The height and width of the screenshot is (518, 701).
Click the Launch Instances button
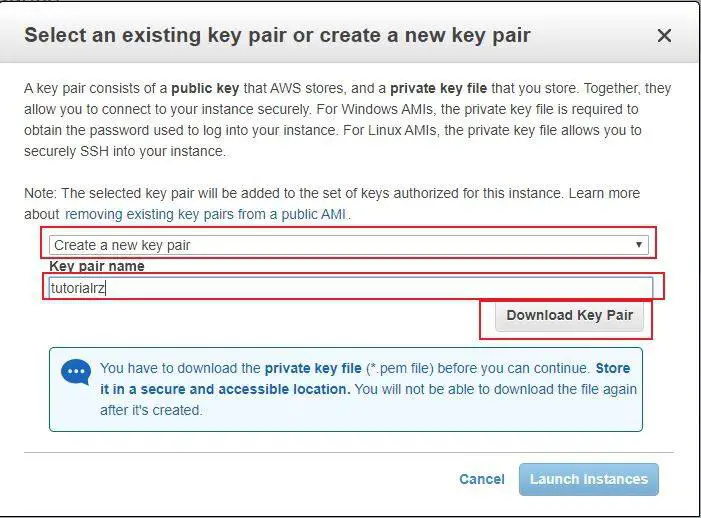tap(588, 479)
